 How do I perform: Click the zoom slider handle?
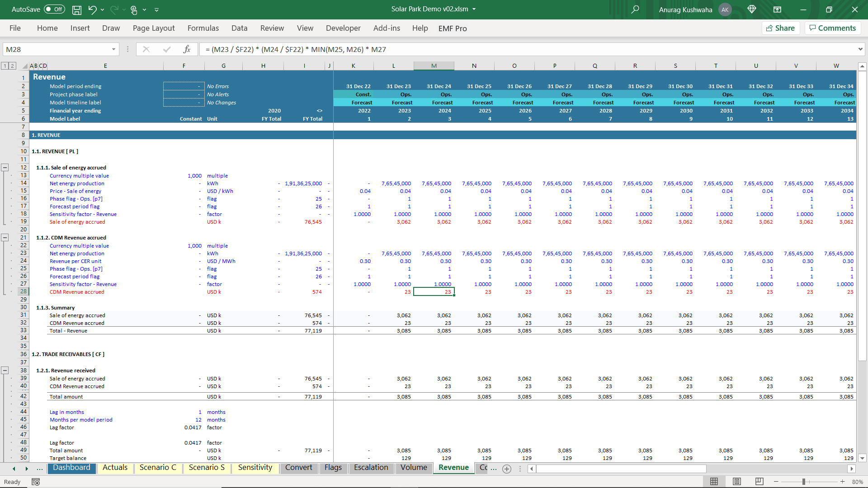pyautogui.click(x=804, y=482)
